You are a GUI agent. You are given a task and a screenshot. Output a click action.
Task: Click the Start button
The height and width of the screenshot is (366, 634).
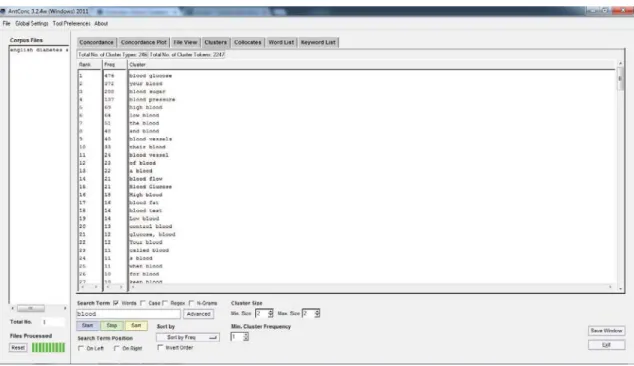coord(87,326)
